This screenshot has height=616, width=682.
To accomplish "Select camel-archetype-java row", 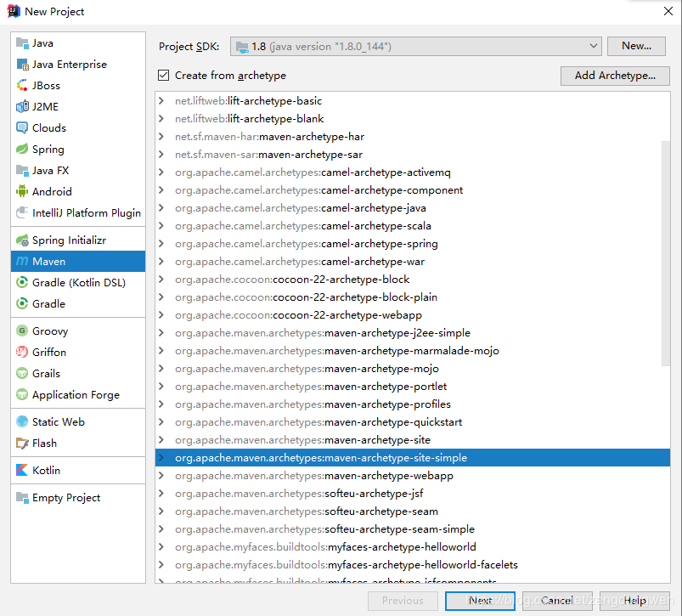I will point(412,208).
